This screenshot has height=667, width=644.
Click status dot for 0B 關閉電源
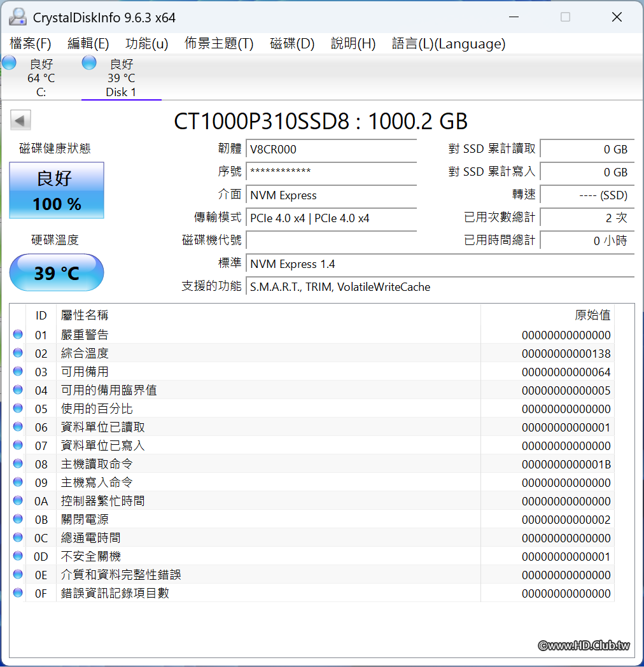tap(18, 519)
